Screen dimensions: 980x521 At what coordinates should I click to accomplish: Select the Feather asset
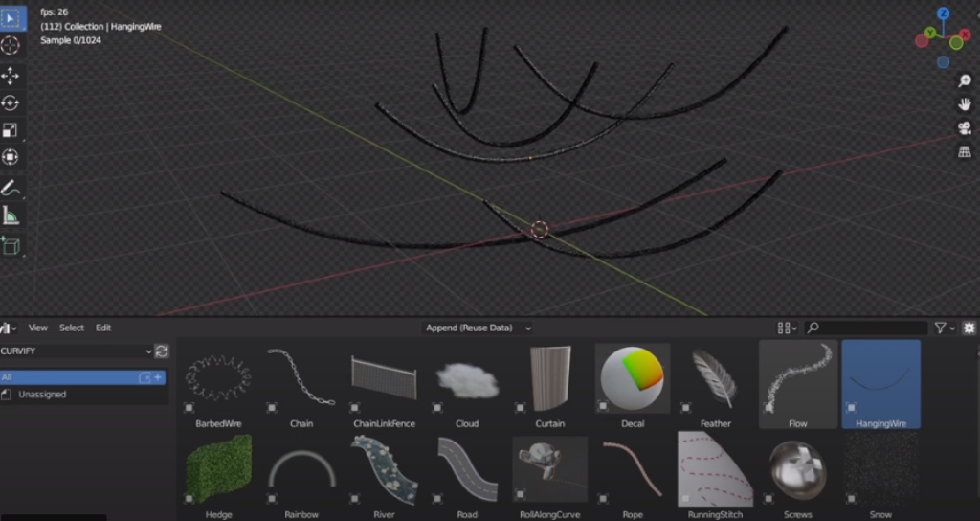click(x=716, y=385)
